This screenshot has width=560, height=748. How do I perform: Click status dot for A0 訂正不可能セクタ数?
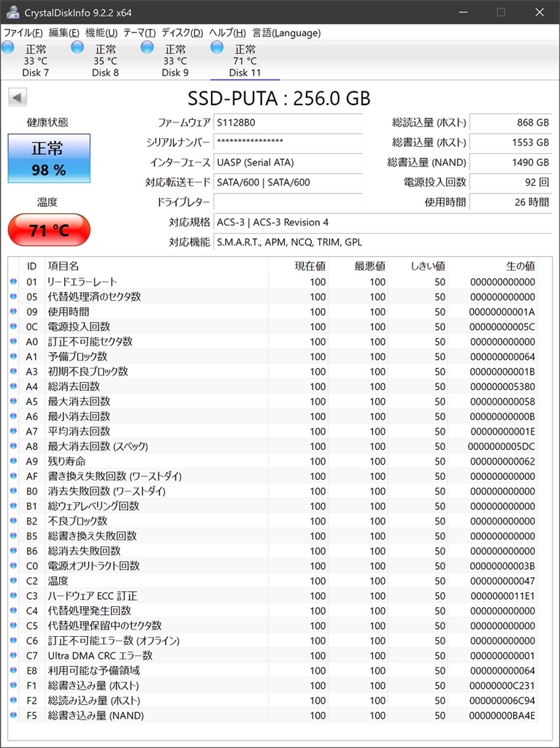[13, 342]
